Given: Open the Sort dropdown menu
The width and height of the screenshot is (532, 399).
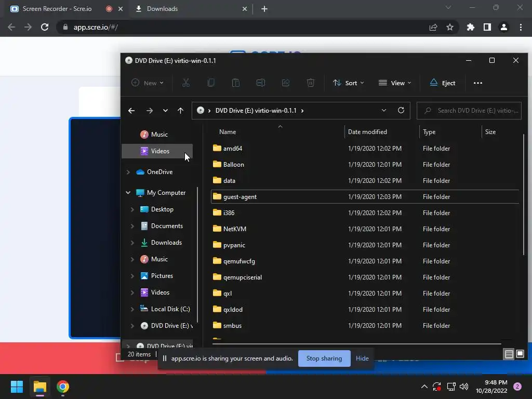Looking at the screenshot, I should 349,83.
